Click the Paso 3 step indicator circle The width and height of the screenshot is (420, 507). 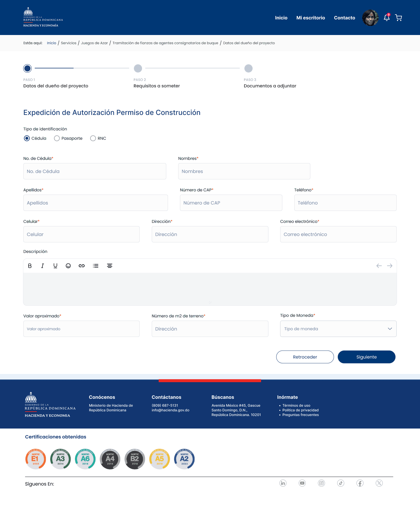tap(249, 68)
